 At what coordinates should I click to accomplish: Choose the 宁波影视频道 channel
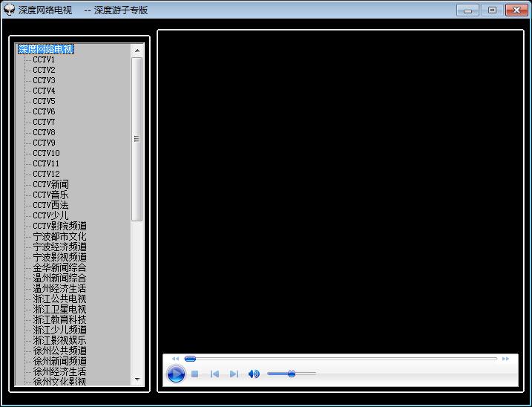coord(59,257)
